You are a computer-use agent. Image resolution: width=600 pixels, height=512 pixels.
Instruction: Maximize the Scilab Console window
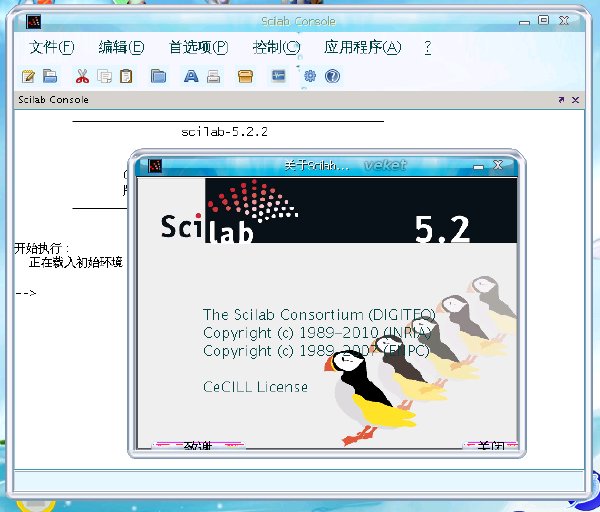click(543, 20)
